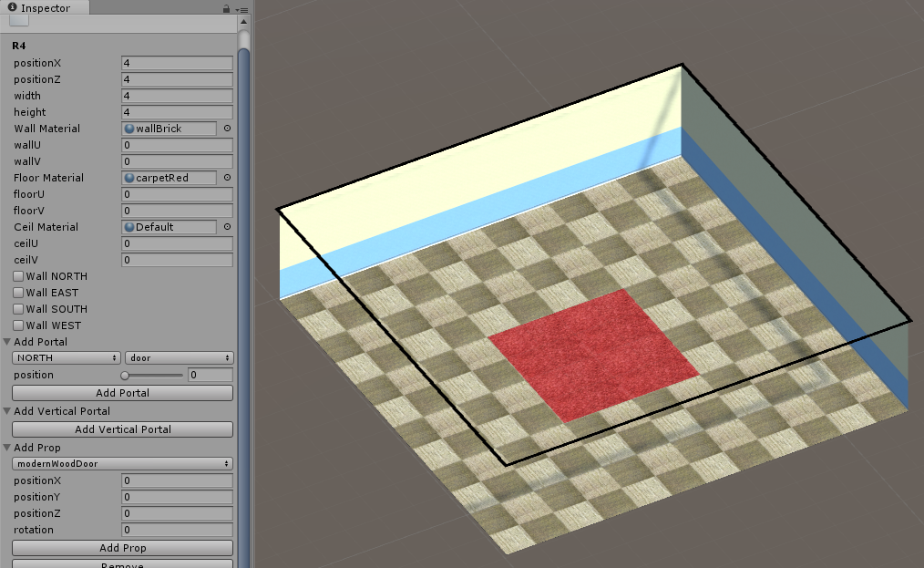Open the Wall Material object picker
Image resolution: width=924 pixels, height=568 pixels.
tap(227, 128)
